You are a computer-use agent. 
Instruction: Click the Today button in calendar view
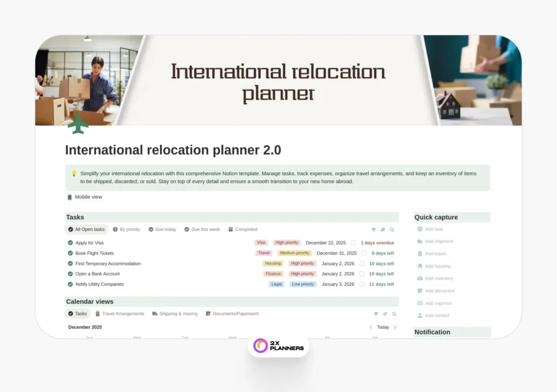[382, 327]
